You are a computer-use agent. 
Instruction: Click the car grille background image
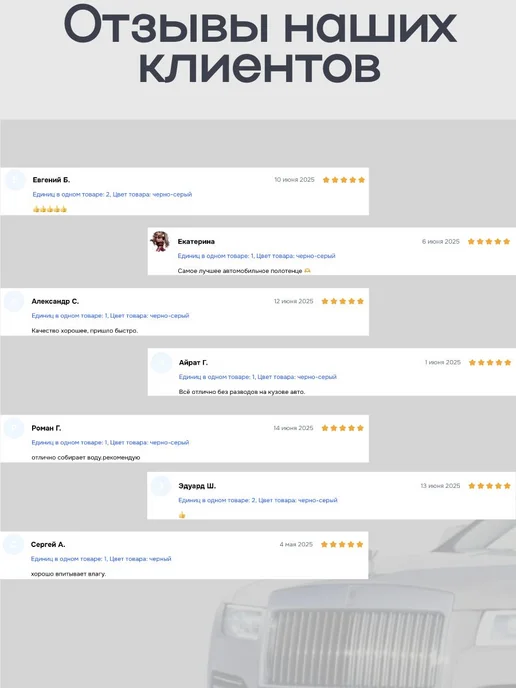click(x=355, y=641)
